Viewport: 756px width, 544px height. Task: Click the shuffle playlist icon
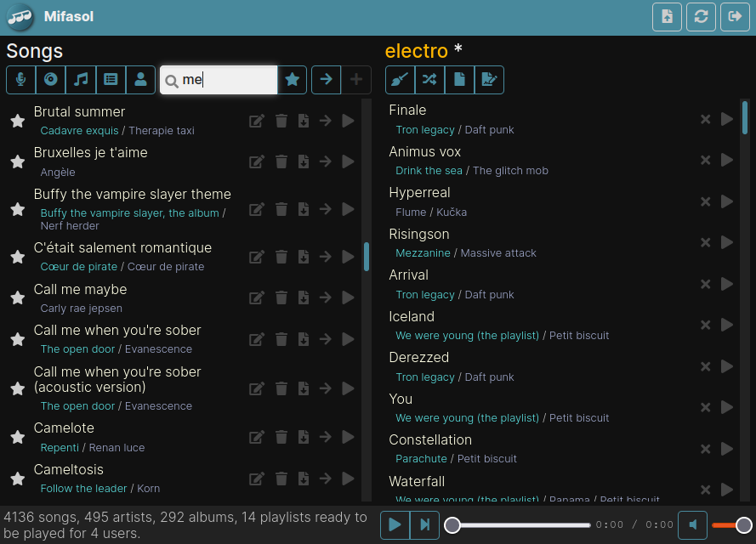coord(429,80)
